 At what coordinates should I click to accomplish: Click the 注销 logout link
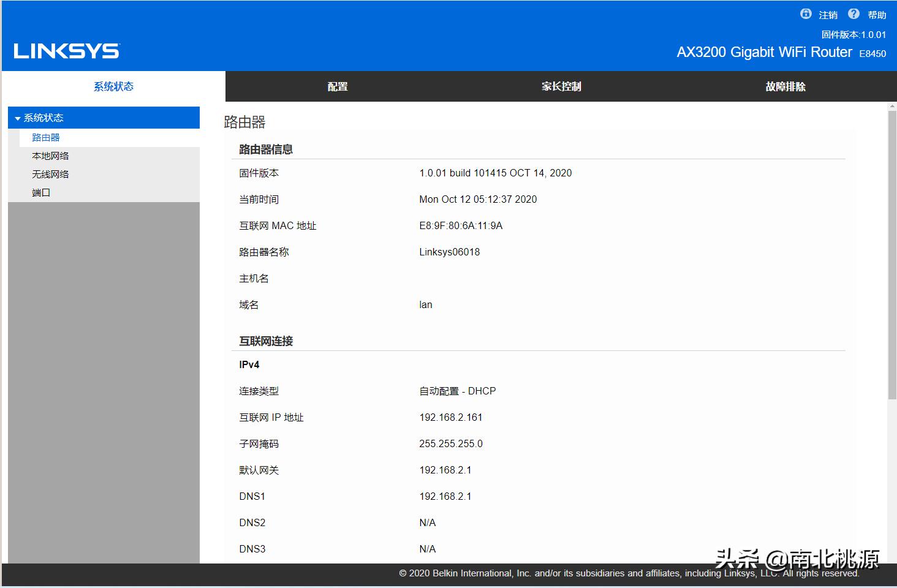[x=827, y=15]
